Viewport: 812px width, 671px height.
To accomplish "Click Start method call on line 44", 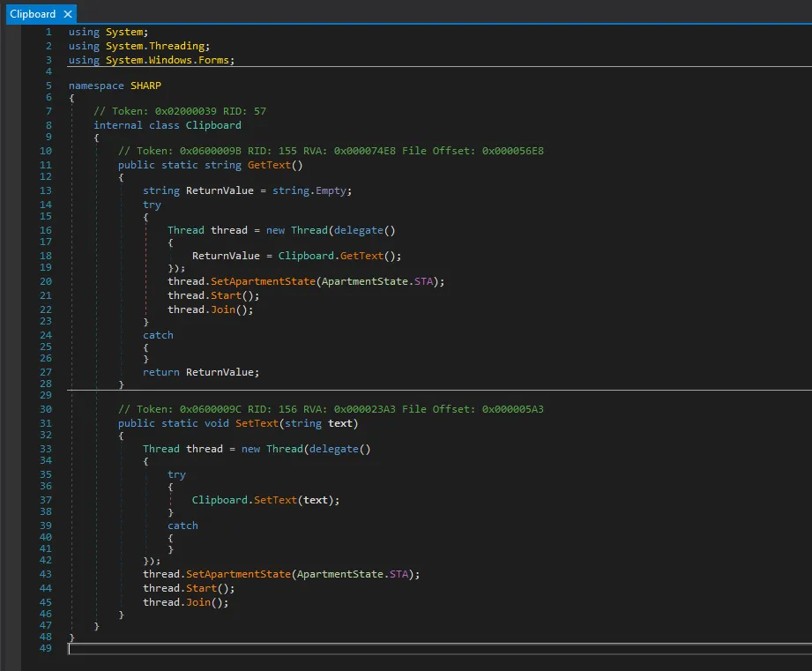I will (203, 588).
